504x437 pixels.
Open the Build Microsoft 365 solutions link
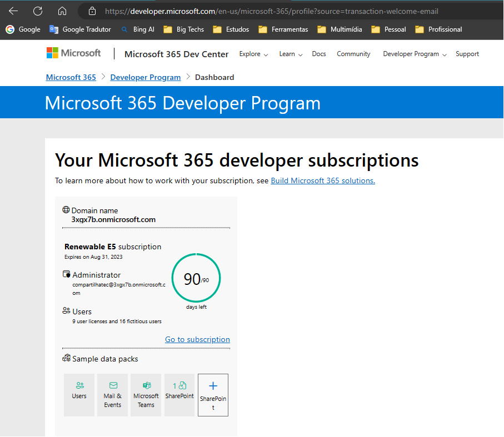(x=322, y=180)
